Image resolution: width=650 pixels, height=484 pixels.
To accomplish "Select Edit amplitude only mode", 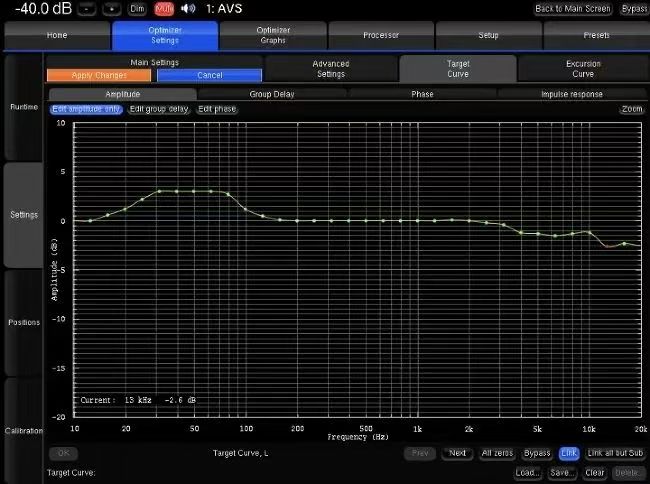I will pyautogui.click(x=86, y=109).
